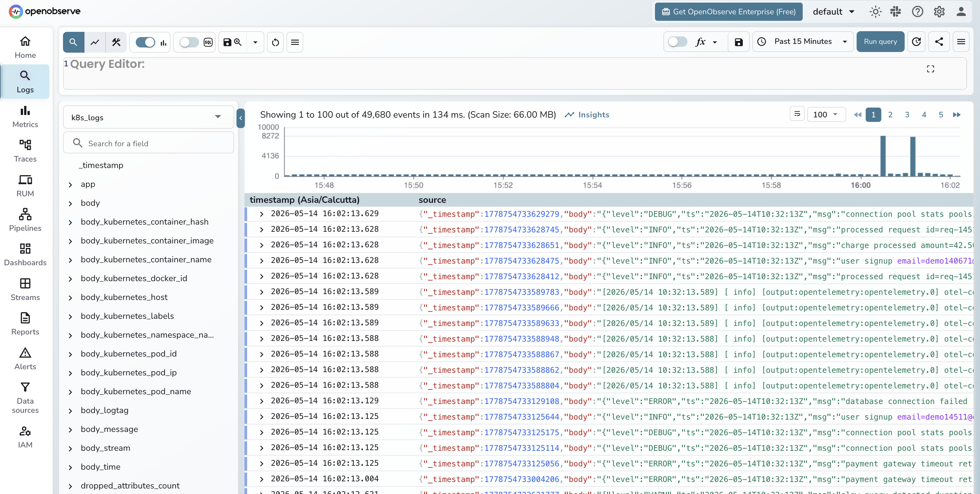This screenshot has height=494, width=980.
Task: Click the saved views icon
Action: point(232,42)
